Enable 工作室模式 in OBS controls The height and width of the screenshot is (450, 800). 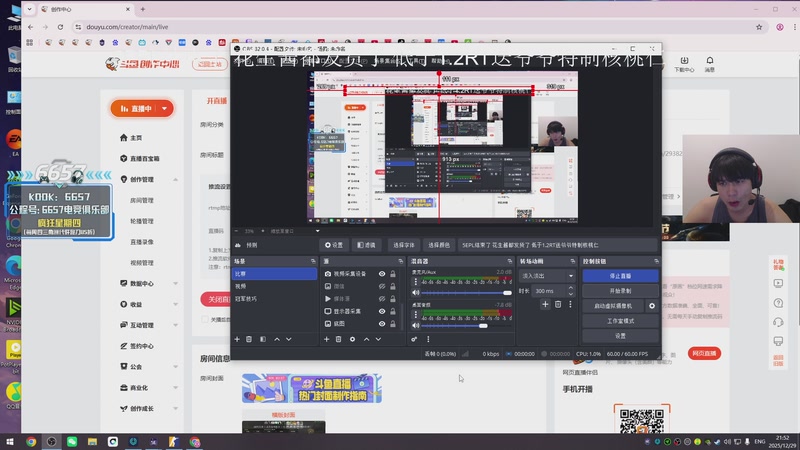(620, 321)
